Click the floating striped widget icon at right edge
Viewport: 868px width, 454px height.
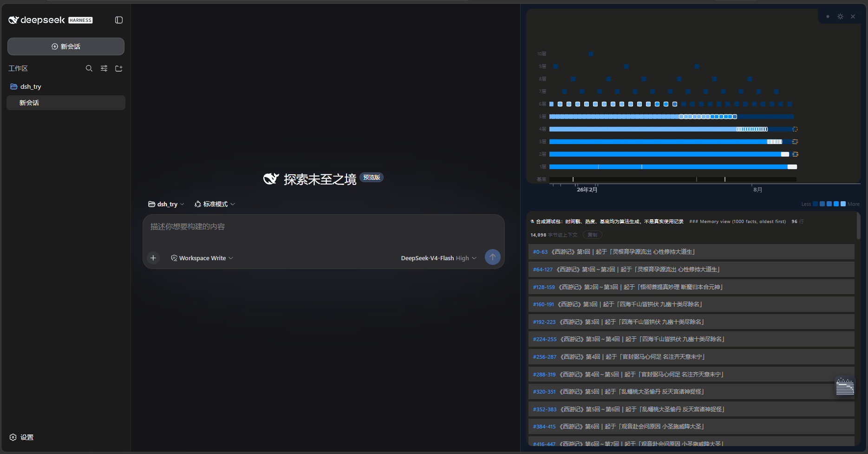pyautogui.click(x=845, y=387)
